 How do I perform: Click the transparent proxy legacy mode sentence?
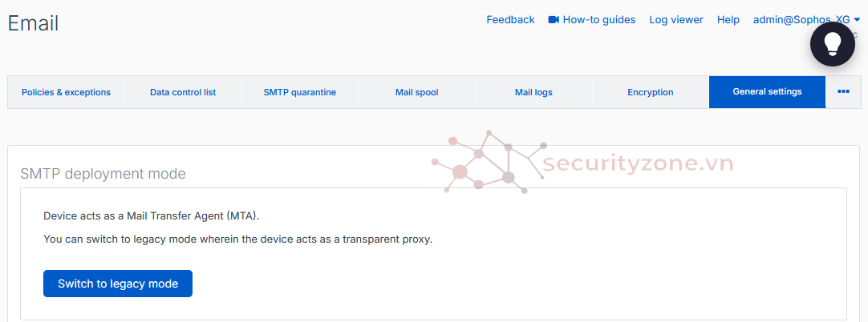237,239
